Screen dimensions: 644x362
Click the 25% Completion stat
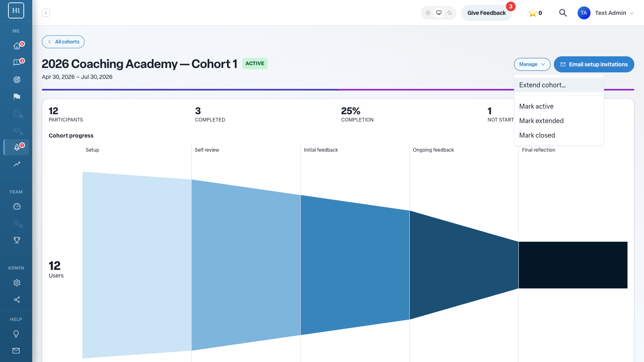(x=357, y=114)
